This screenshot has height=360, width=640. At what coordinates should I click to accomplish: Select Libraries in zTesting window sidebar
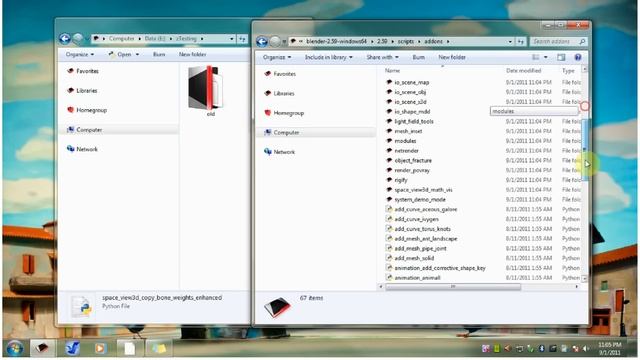tap(87, 91)
